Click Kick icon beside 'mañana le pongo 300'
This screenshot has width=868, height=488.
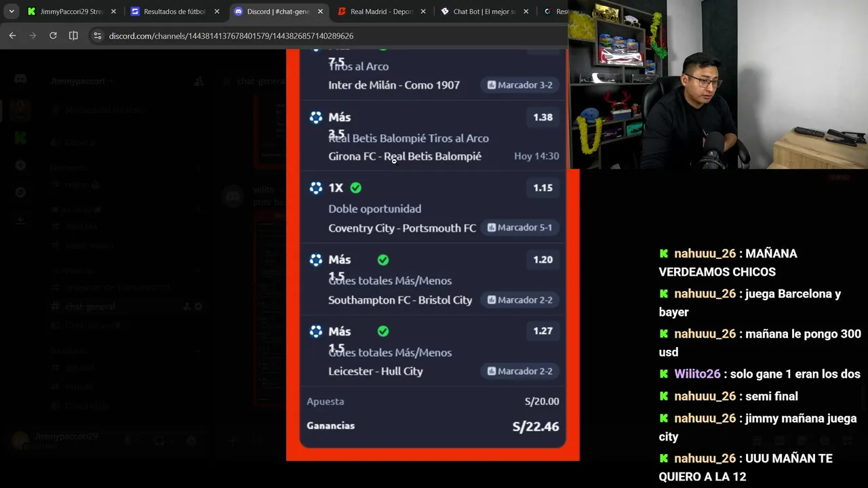[664, 333]
